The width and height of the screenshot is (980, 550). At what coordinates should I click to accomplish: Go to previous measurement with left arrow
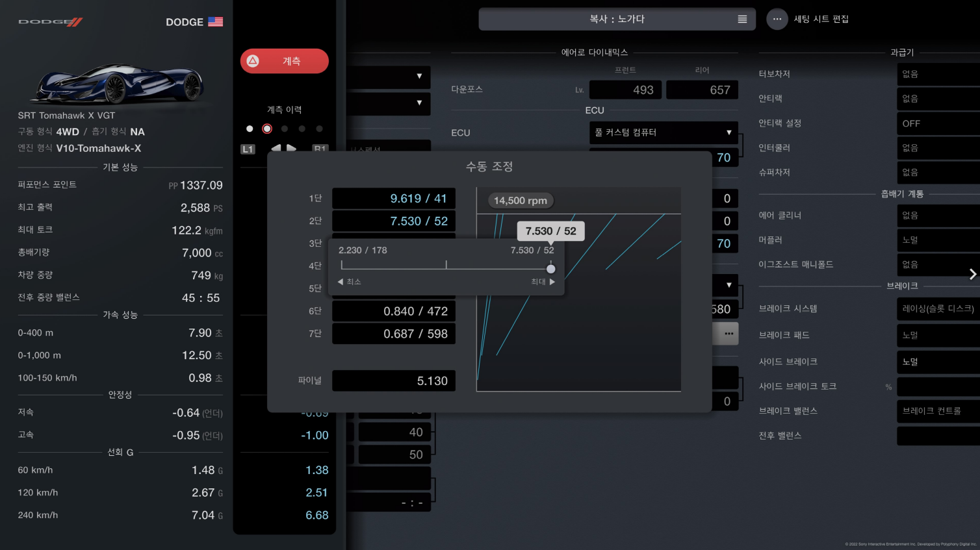(276, 148)
